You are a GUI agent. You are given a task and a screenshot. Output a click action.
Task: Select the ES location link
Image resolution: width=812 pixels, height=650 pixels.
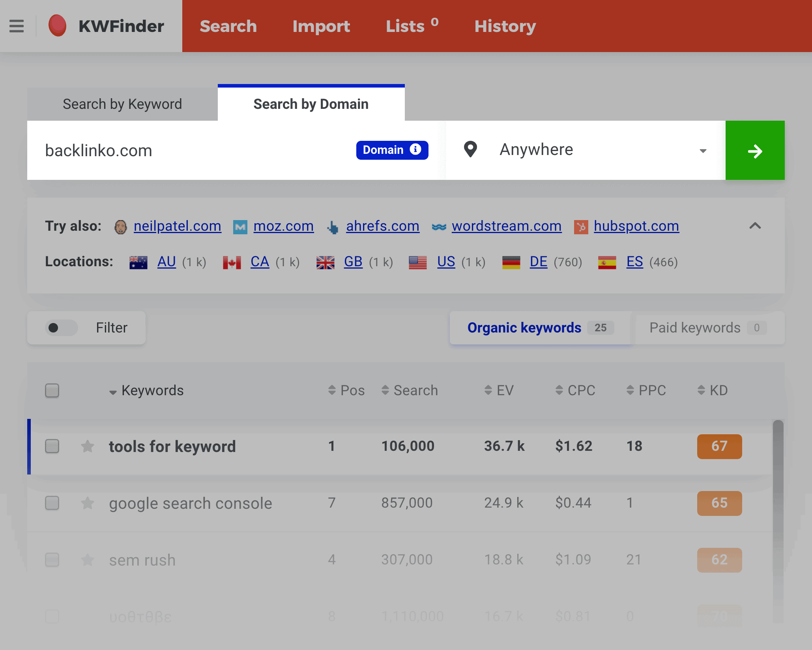[635, 262]
